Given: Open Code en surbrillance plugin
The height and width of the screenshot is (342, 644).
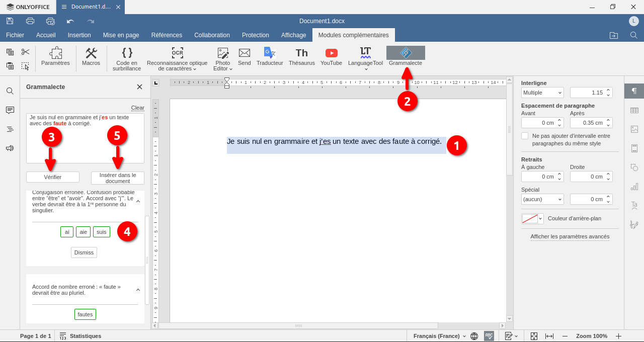Looking at the screenshot, I should 127,59.
